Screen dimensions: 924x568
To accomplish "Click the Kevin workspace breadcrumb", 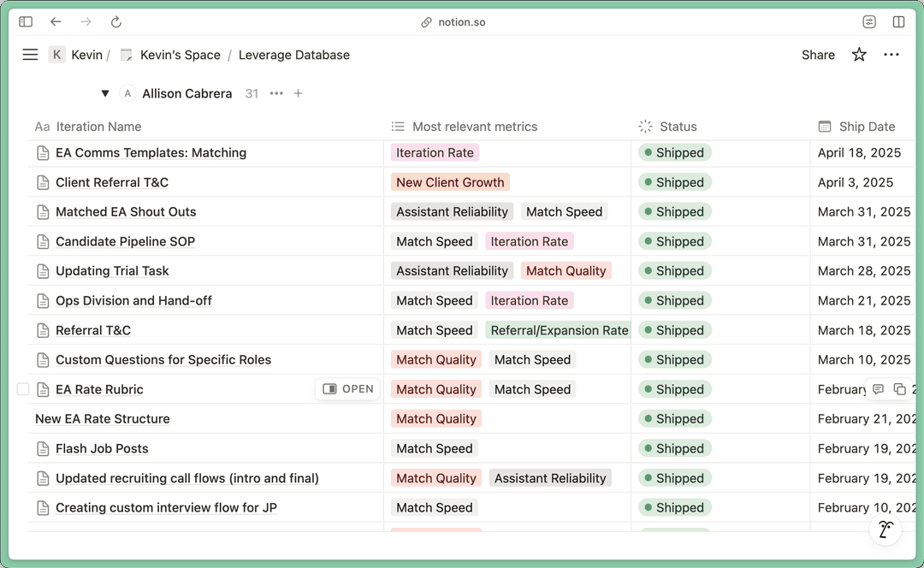I will (86, 55).
